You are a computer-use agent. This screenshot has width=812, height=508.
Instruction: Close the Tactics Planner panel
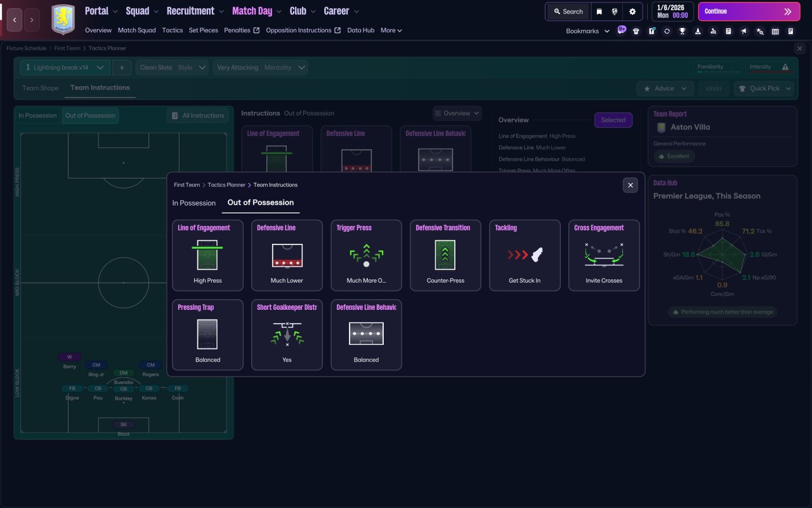pyautogui.click(x=799, y=48)
